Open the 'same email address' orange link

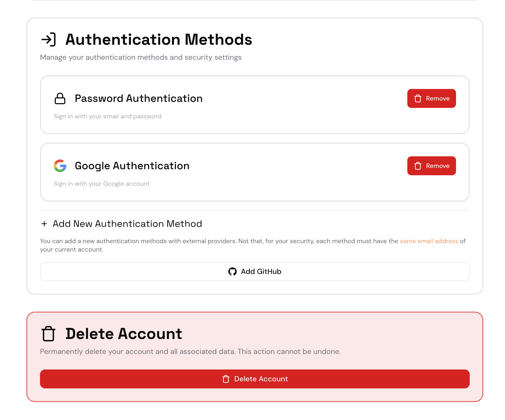click(429, 241)
